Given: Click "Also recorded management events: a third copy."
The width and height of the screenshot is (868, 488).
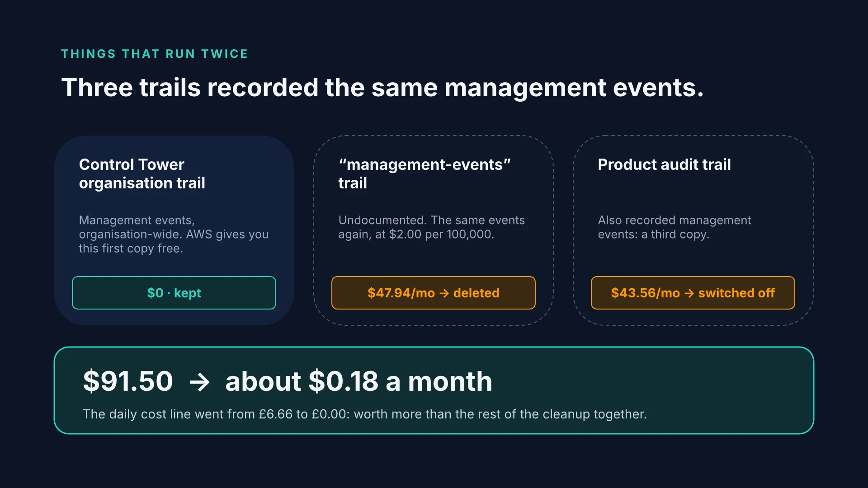Looking at the screenshot, I should 674,227.
